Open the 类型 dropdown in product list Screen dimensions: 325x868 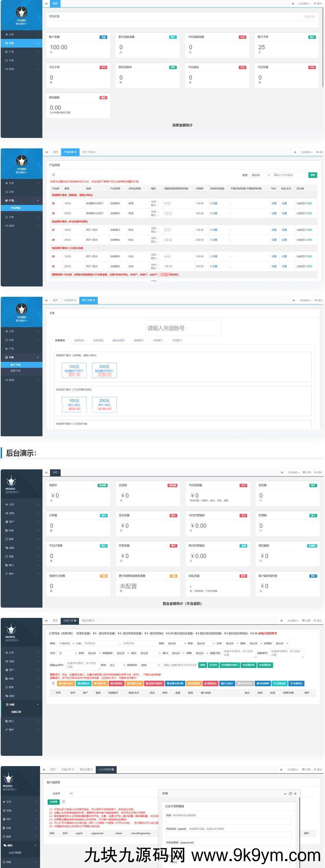[x=260, y=175]
